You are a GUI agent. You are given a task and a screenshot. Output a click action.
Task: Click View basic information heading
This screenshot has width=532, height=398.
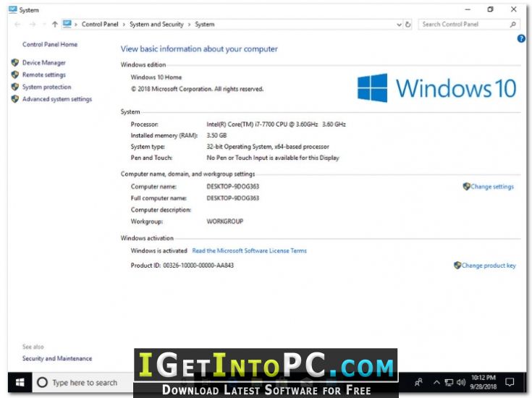199,49
